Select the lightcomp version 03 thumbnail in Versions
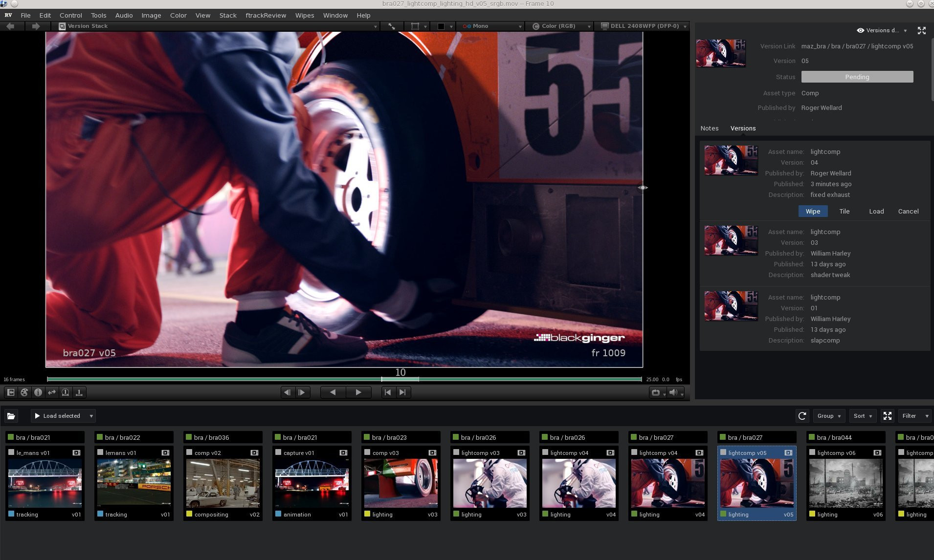This screenshot has width=934, height=560. coord(731,240)
